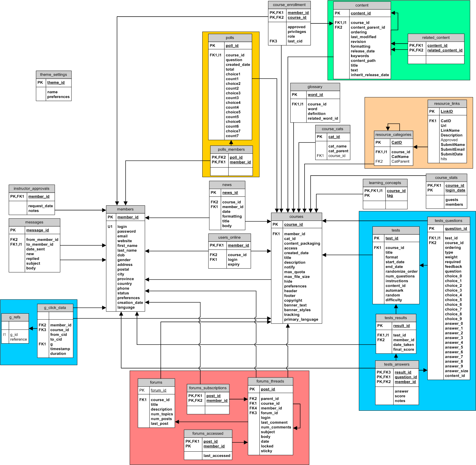476x465 pixels.
Task: Select password field in members table
Action: point(127,231)
